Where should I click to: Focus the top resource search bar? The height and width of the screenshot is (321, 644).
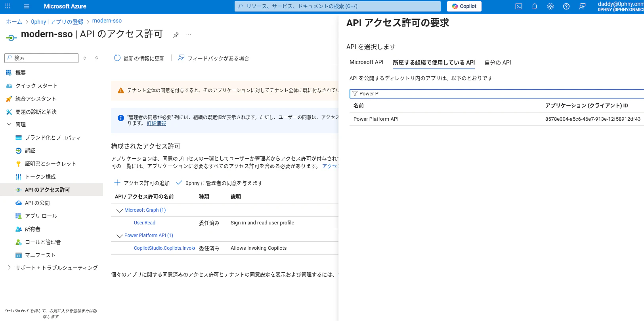[x=338, y=6]
